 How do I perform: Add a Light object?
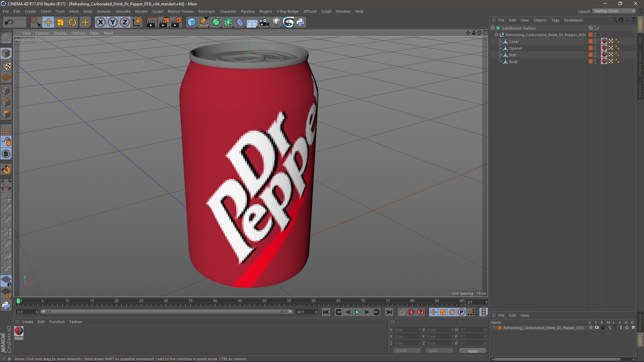(x=276, y=22)
